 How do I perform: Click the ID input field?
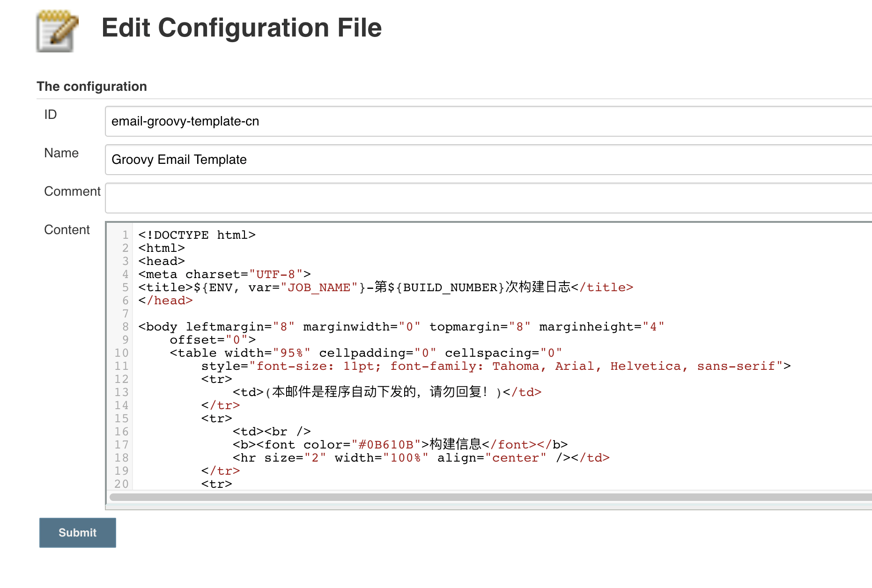(487, 121)
